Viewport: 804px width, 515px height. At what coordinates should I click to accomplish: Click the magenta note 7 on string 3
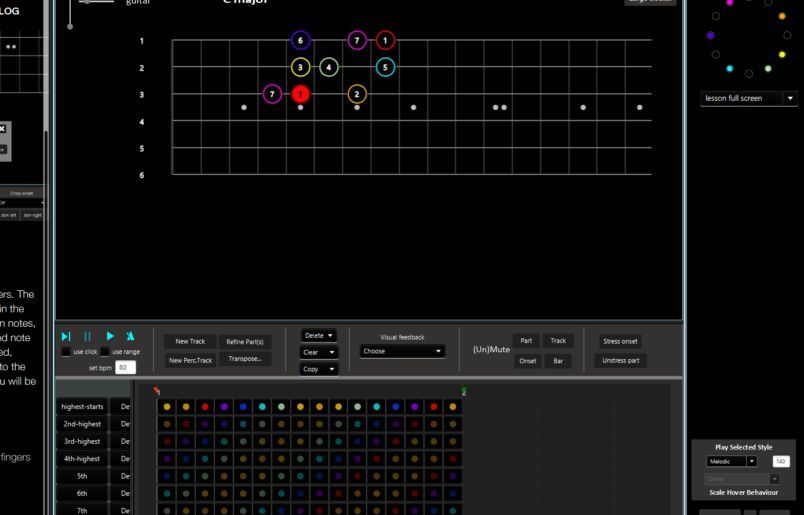tap(272, 94)
